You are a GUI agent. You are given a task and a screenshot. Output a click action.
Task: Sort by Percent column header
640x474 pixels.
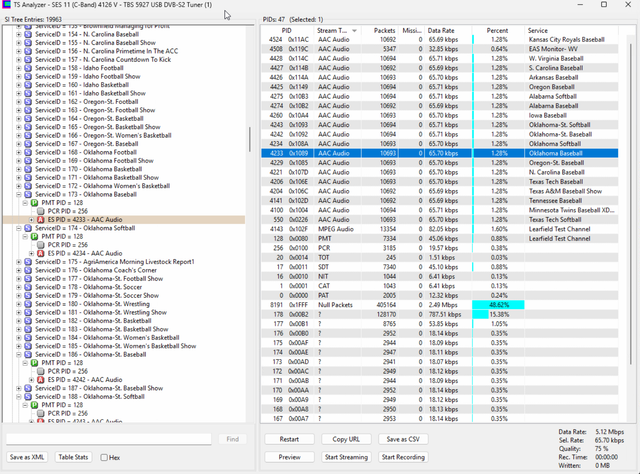point(498,31)
